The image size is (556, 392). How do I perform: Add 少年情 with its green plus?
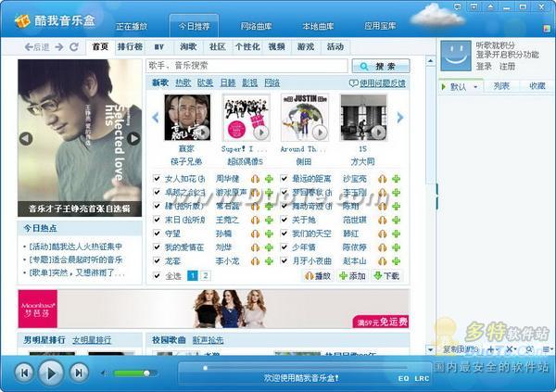point(396,247)
